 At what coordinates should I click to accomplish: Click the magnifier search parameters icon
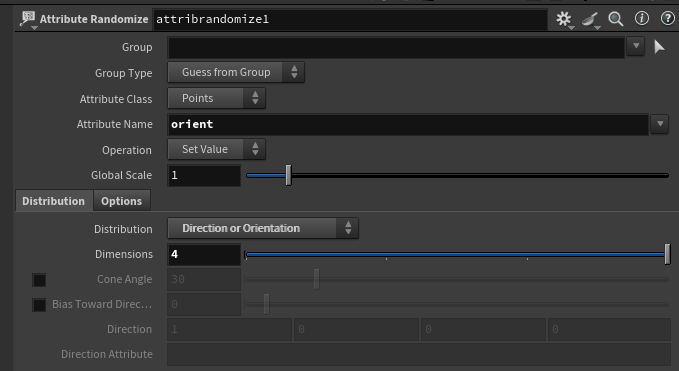[x=615, y=19]
